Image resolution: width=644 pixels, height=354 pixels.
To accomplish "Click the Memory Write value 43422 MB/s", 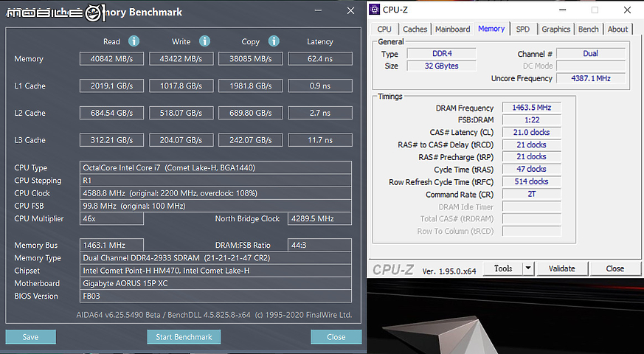I will point(181,59).
